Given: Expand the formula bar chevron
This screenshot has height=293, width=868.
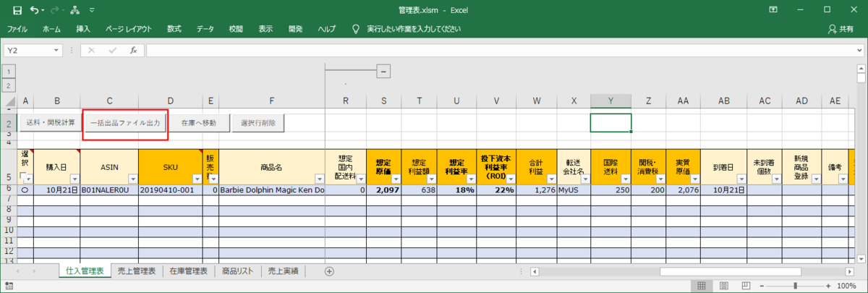Looking at the screenshot, I should pyautogui.click(x=859, y=50).
